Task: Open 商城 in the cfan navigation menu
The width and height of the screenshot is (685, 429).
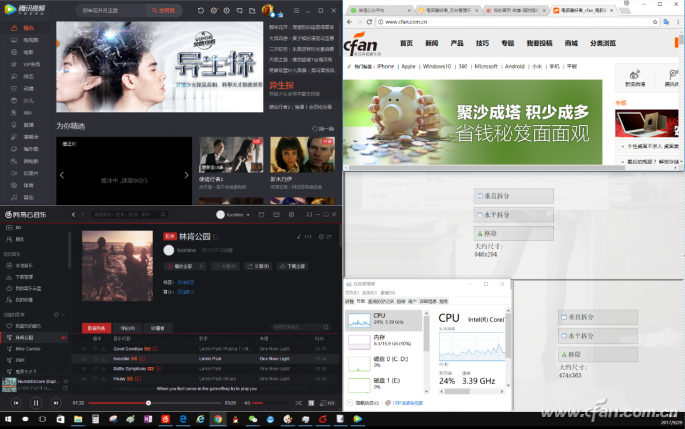Action: pyautogui.click(x=571, y=43)
